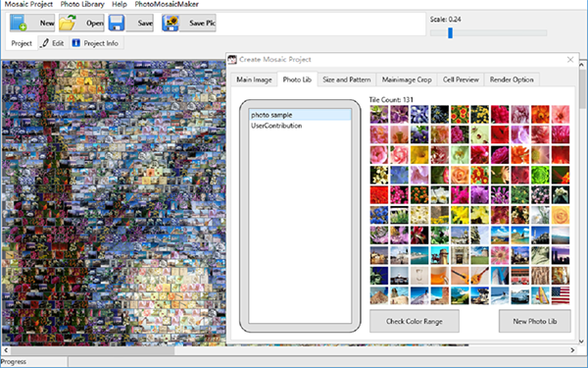Select the Main Image tab
588x368 pixels.
pos(254,79)
